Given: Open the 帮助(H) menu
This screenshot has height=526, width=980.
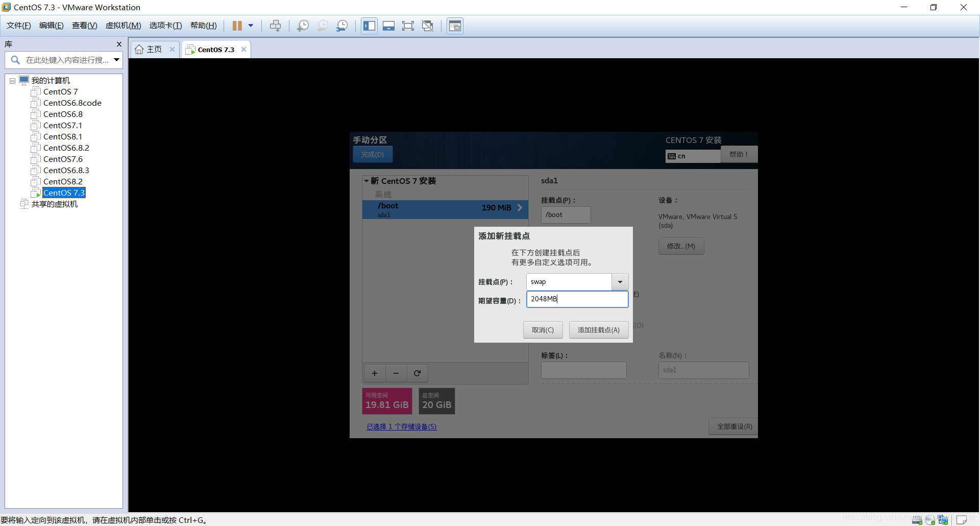Looking at the screenshot, I should pos(204,26).
